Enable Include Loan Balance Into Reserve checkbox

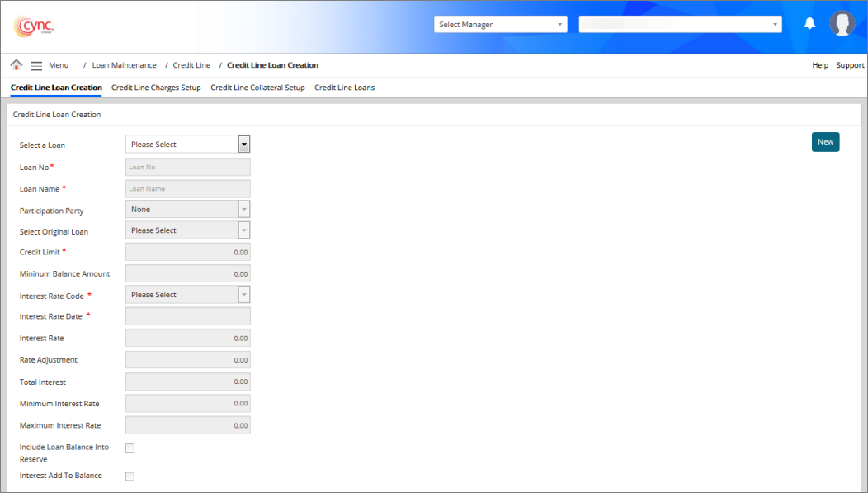click(130, 448)
